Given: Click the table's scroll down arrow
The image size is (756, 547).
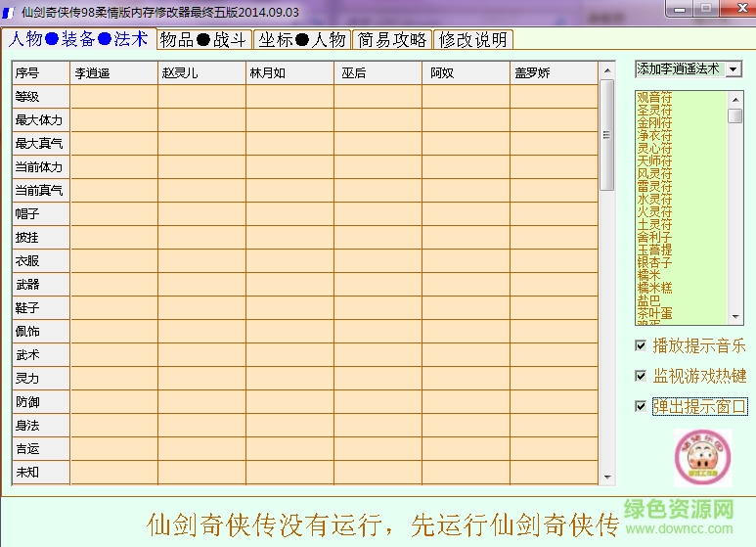Looking at the screenshot, I should coord(607,478).
